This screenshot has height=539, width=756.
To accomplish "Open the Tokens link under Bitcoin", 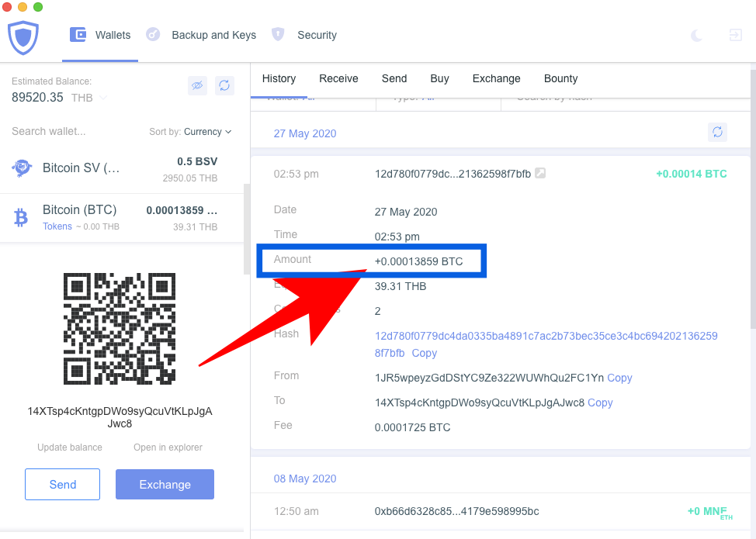I will click(x=57, y=226).
